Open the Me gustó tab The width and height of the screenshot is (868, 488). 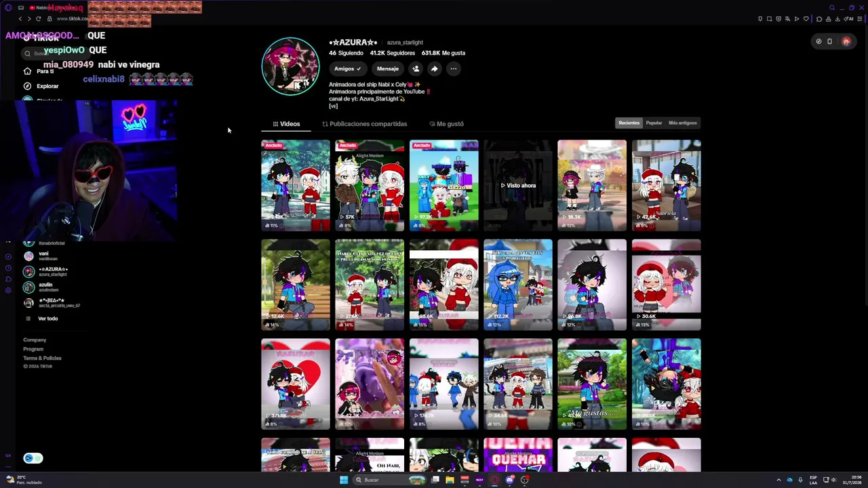(x=447, y=124)
